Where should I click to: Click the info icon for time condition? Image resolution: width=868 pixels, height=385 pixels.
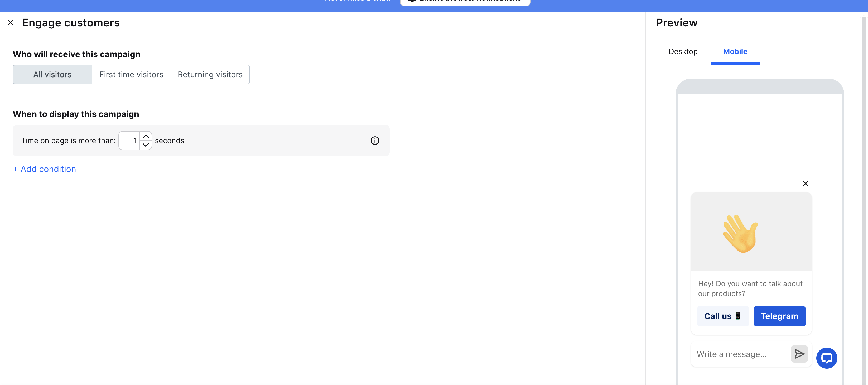pyautogui.click(x=375, y=141)
